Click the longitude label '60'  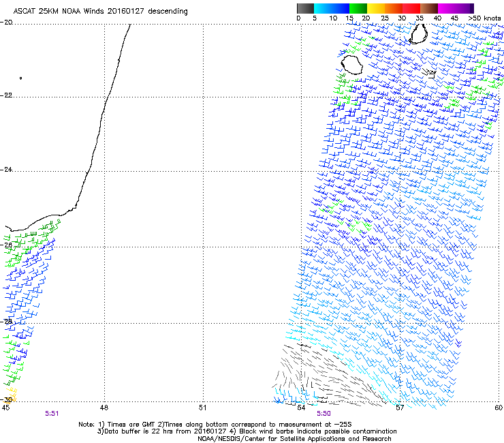pos(499,408)
